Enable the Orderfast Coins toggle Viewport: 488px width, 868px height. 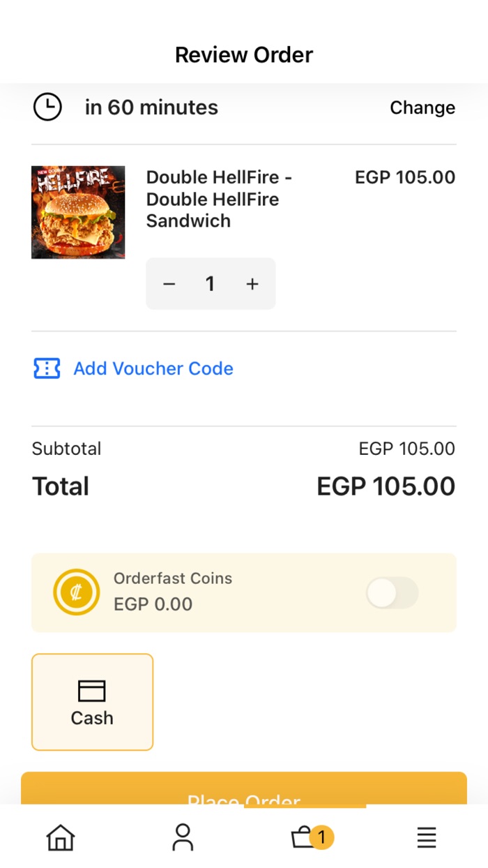pos(391,592)
